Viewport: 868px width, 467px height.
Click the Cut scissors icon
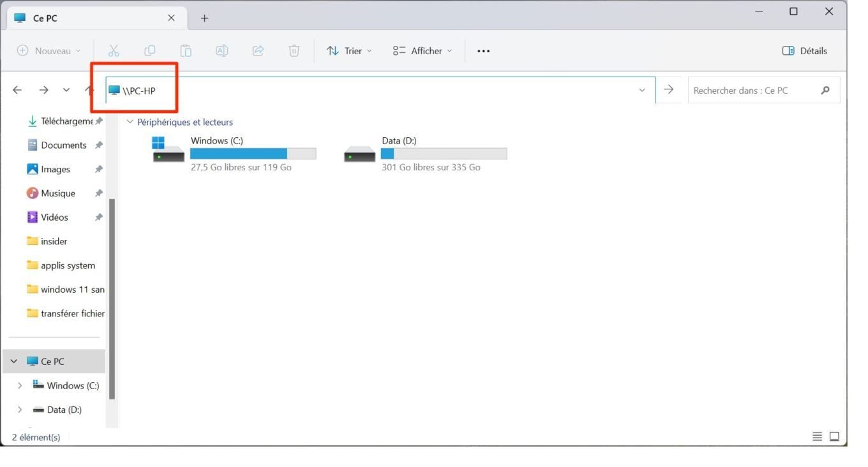[114, 50]
